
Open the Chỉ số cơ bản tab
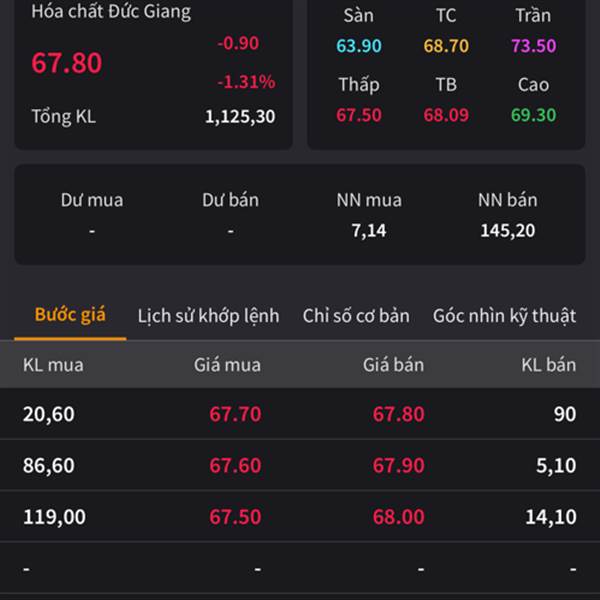click(356, 316)
